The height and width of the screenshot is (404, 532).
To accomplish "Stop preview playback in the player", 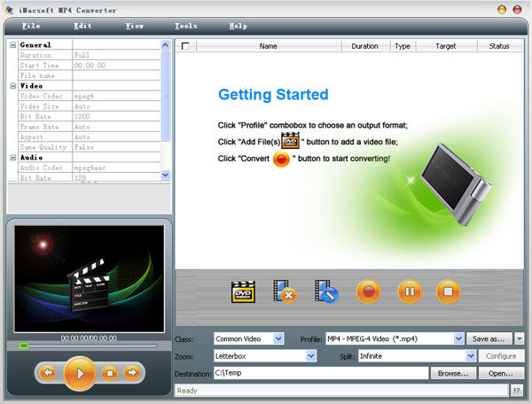I will [x=110, y=373].
